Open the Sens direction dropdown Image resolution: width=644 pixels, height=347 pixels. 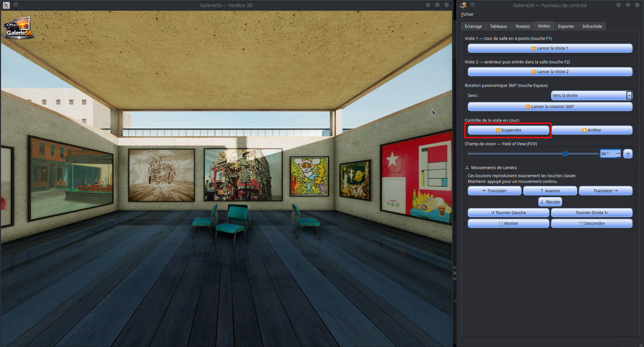(592, 96)
